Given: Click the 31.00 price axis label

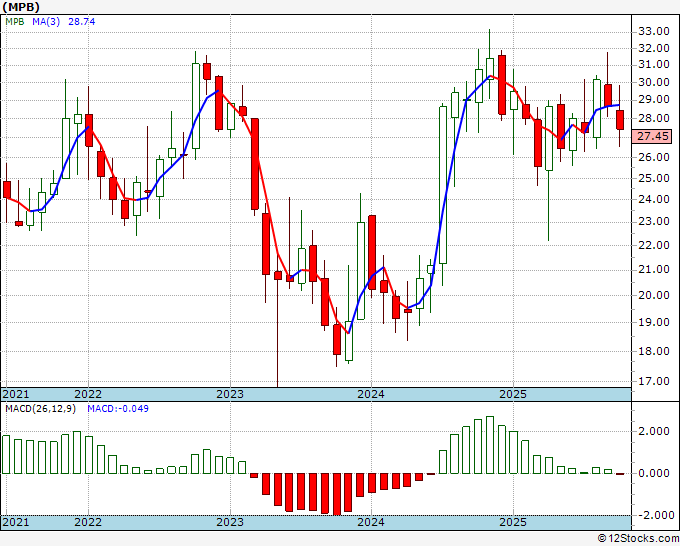Looking at the screenshot, I should 654,65.
